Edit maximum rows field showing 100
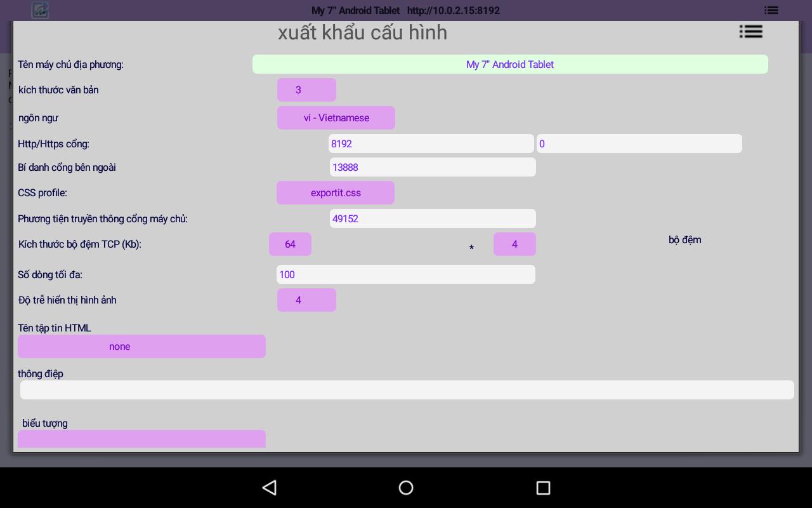This screenshot has height=508, width=812. click(406, 274)
